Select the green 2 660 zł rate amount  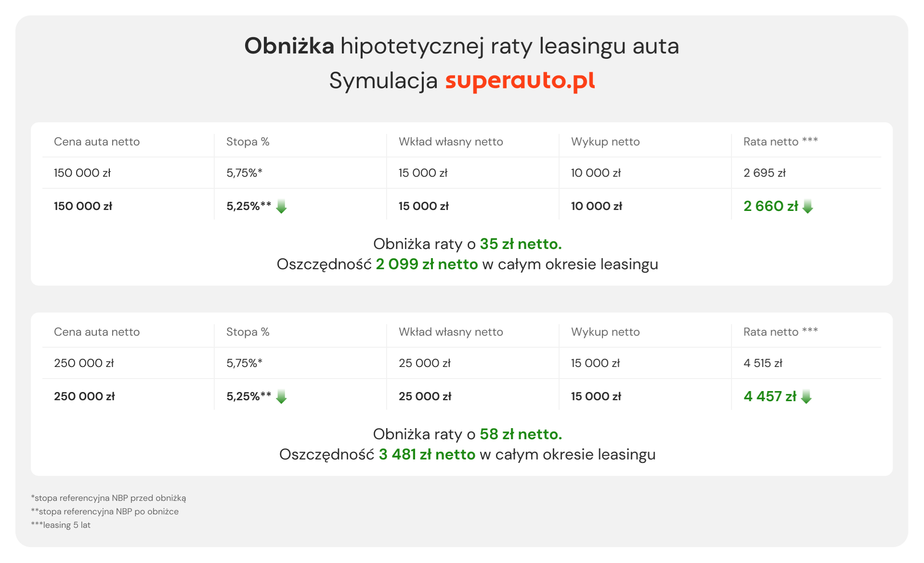(770, 206)
